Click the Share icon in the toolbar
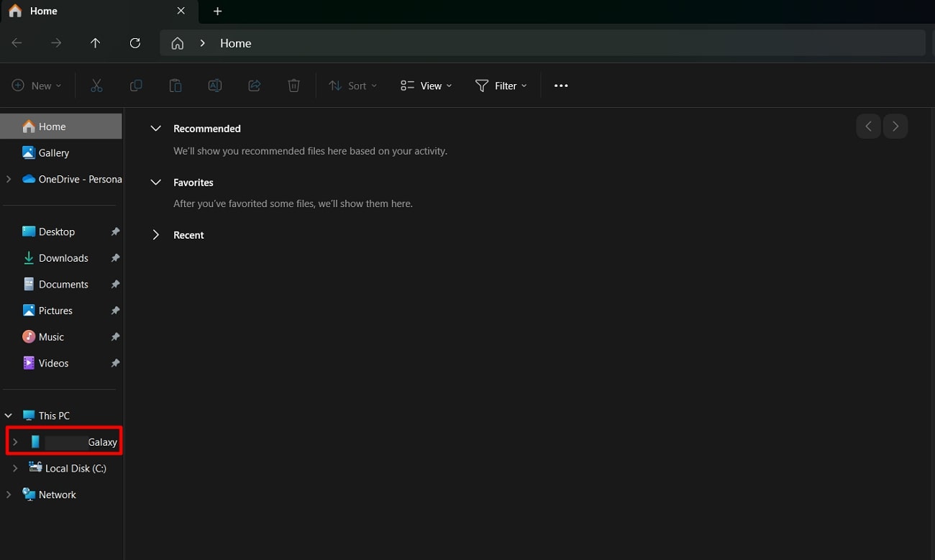The image size is (935, 560). pyautogui.click(x=254, y=85)
